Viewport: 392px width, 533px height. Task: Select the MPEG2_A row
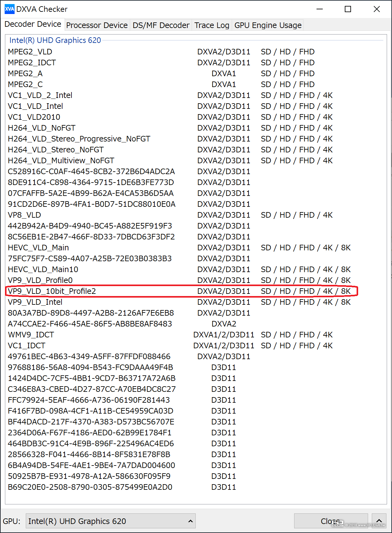(x=196, y=73)
